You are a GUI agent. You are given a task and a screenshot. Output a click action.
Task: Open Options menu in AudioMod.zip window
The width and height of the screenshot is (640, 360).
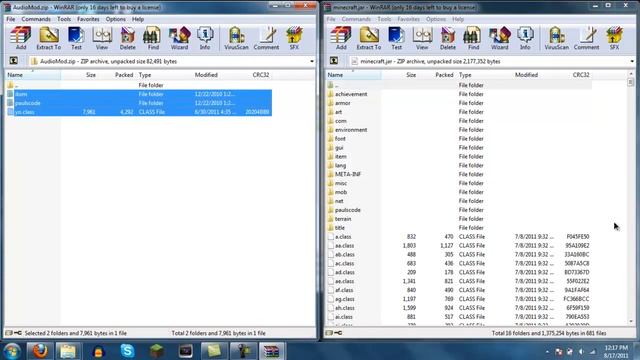(x=116, y=19)
